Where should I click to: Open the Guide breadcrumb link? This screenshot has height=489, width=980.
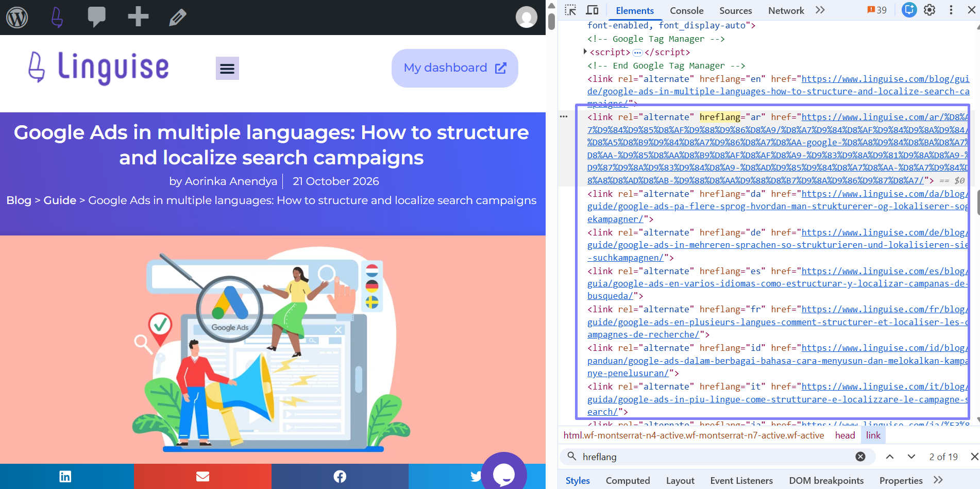60,200
